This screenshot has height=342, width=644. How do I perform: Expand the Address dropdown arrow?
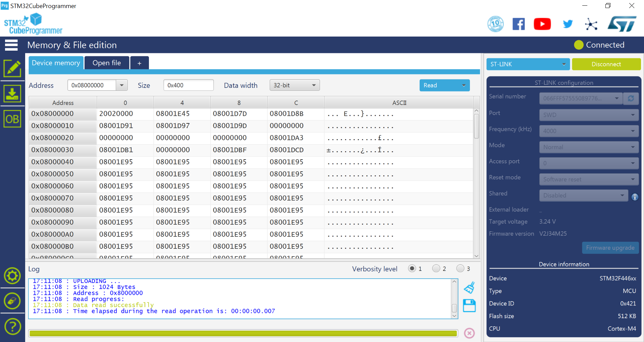pyautogui.click(x=122, y=85)
